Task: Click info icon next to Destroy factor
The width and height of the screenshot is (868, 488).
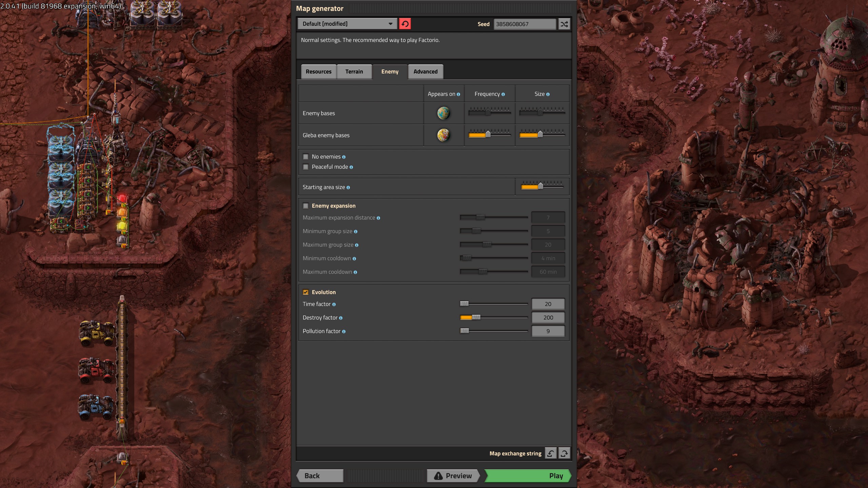Action: point(341,318)
